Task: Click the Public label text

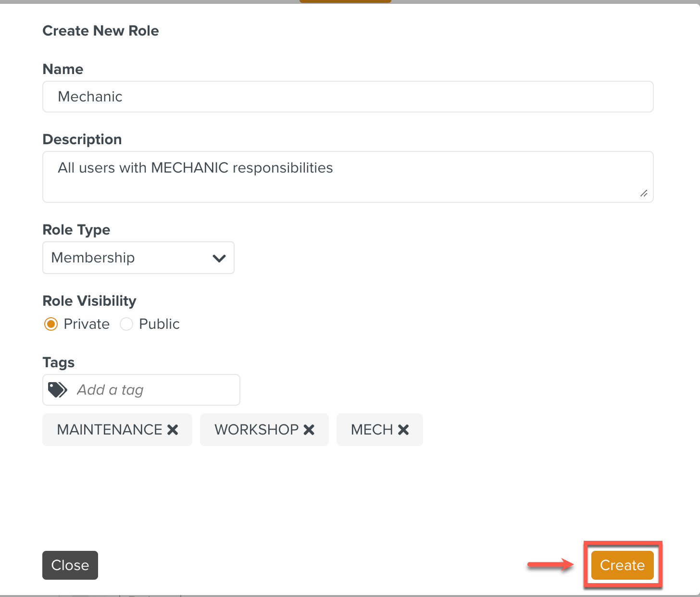Action: [x=159, y=324]
